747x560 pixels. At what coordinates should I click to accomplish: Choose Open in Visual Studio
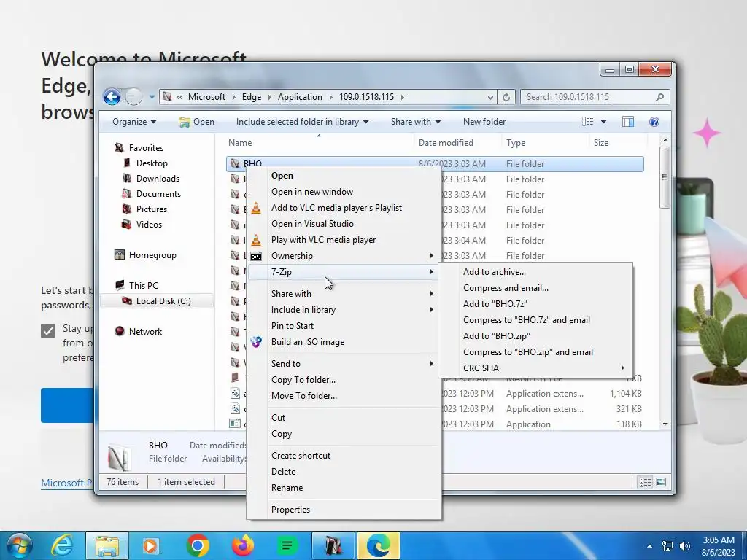[x=344, y=224]
